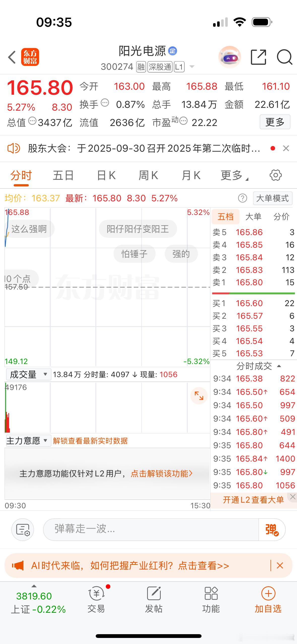Open the search magnifier icon
Image resolution: width=297 pixels, height=644 pixels.
(x=284, y=57)
